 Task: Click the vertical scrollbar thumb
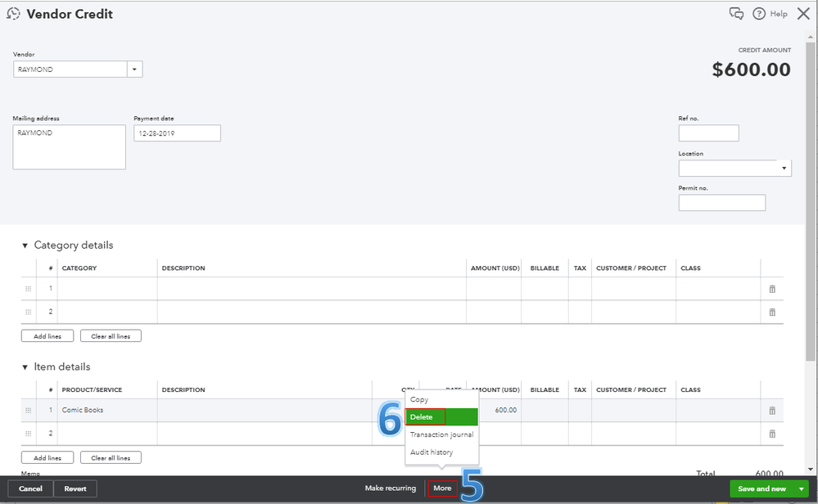coord(810,200)
